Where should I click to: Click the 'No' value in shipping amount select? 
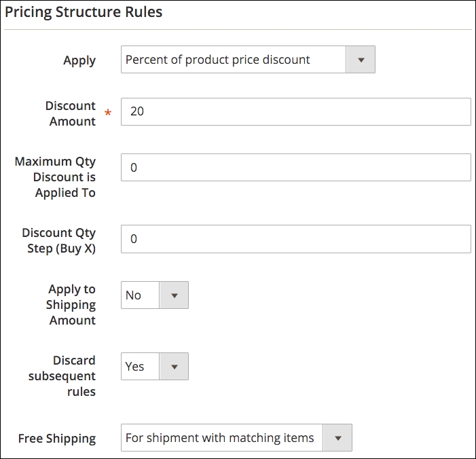pos(134,295)
